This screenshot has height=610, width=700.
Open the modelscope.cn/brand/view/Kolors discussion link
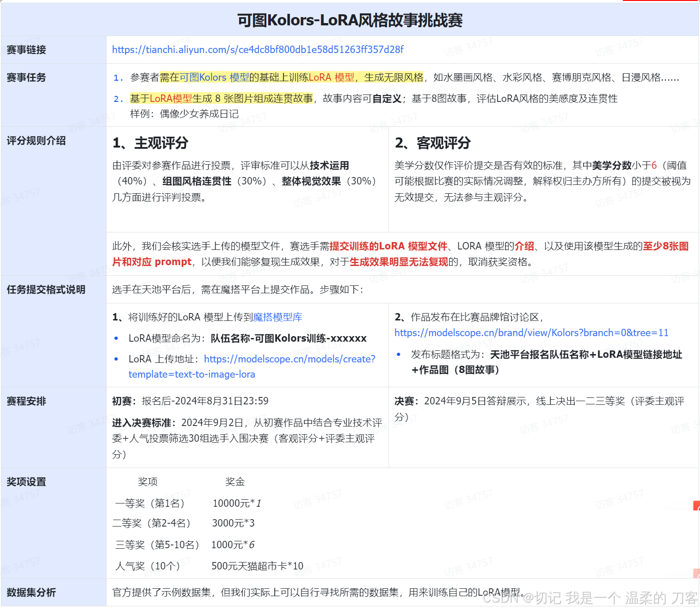point(532,333)
